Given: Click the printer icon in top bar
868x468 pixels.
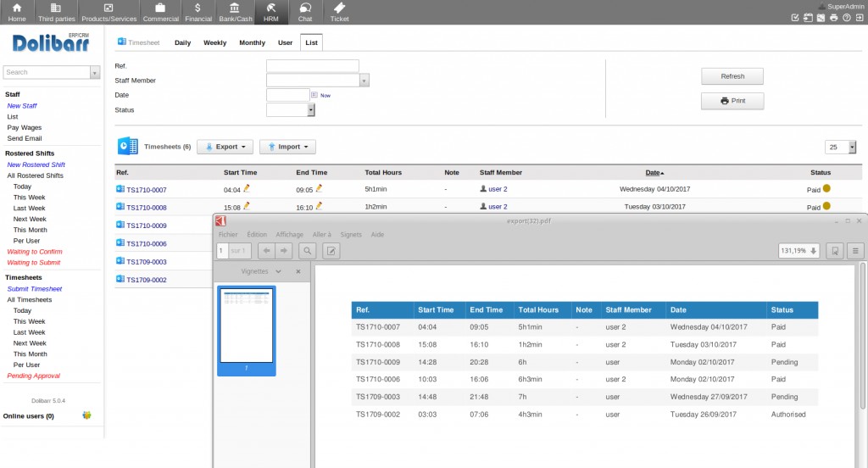Looking at the screenshot, I should tap(834, 17).
